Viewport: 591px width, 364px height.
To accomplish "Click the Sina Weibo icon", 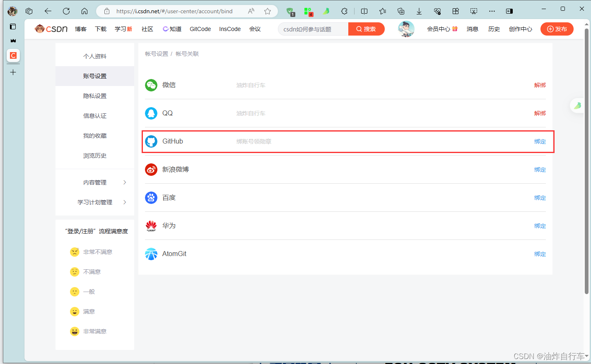I will coord(151,169).
